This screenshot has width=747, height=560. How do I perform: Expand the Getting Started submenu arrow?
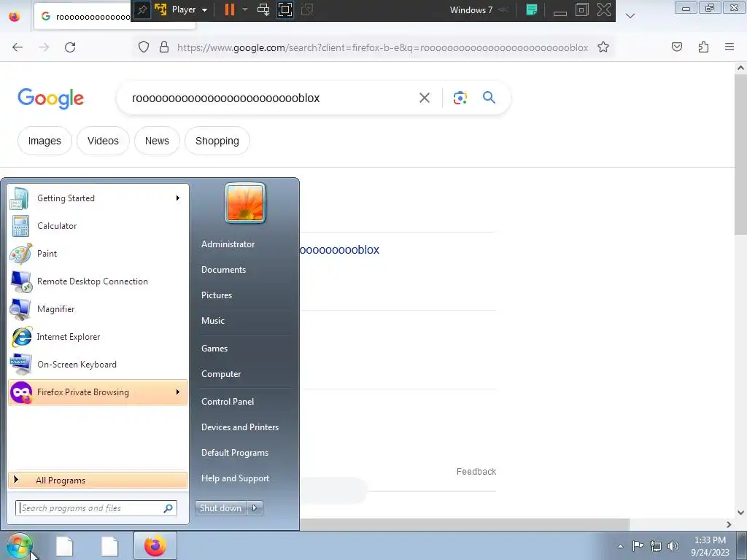[178, 198]
